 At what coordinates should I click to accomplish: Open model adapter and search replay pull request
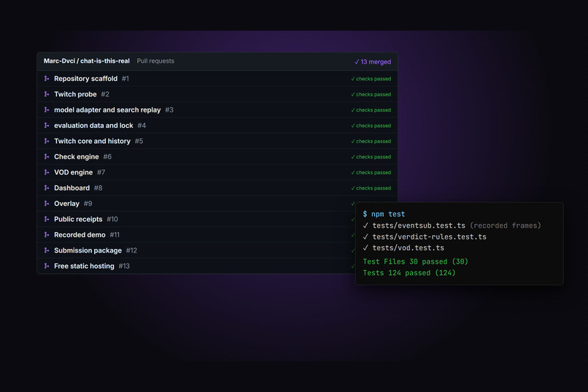[107, 110]
